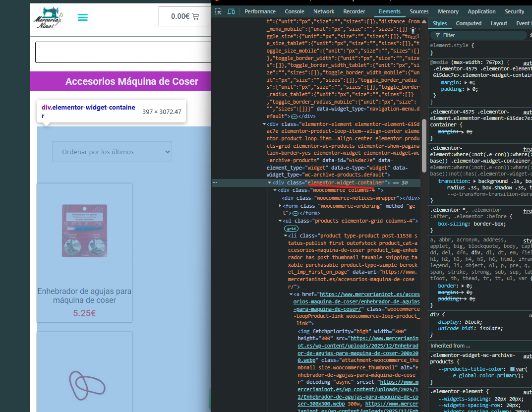Click the 'Enhebrador de agujas' product title
532x412 pixels.
point(84,295)
